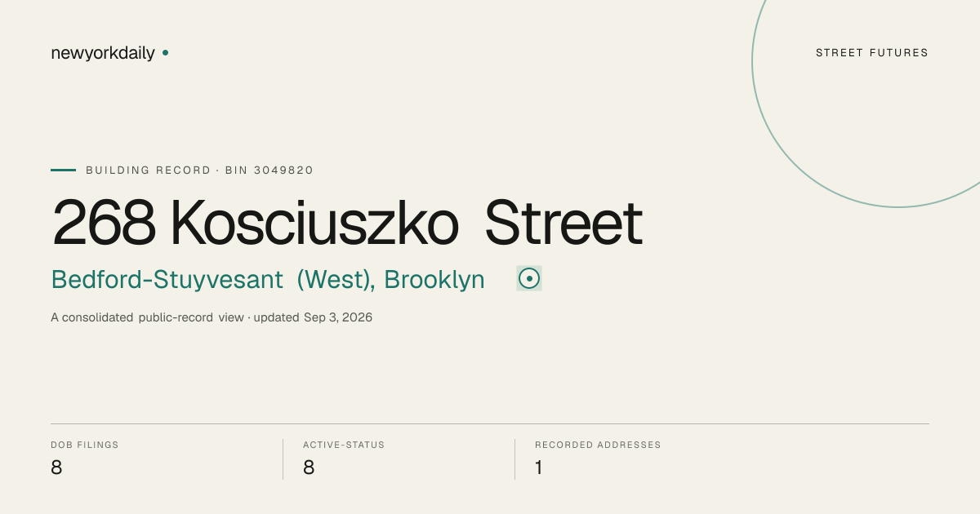Click the DOB filings count of 8
Image resolution: width=980 pixels, height=514 pixels.
[56, 467]
